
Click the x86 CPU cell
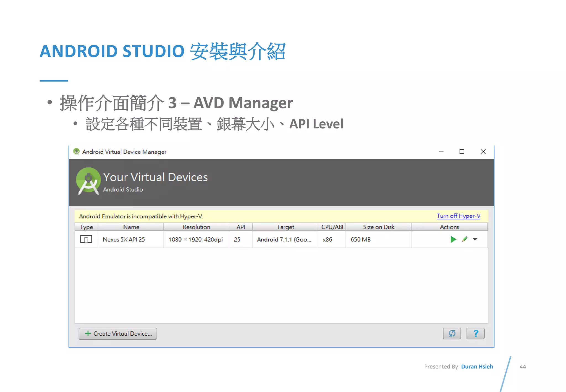pyautogui.click(x=332, y=239)
